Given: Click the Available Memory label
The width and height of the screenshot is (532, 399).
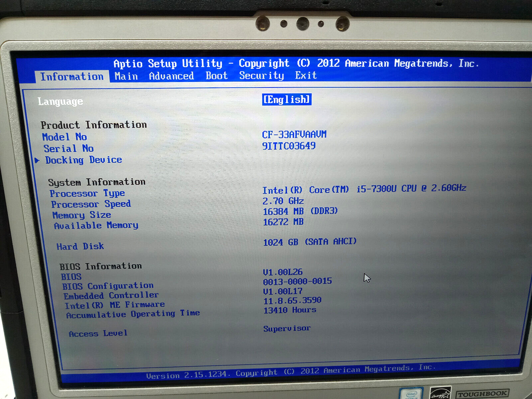Looking at the screenshot, I should pyautogui.click(x=96, y=225).
